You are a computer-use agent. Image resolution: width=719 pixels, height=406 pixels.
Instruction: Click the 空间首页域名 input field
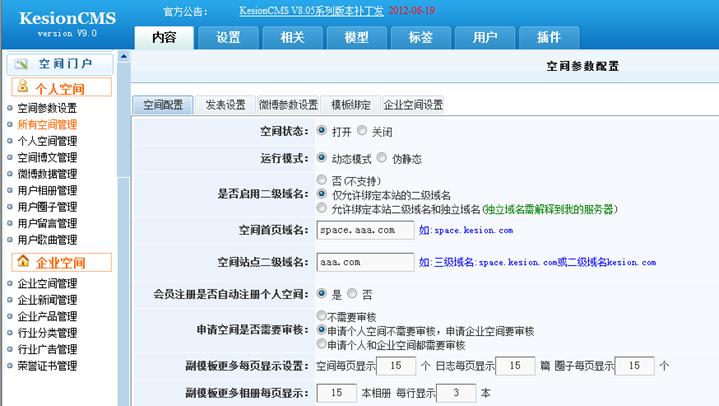365,230
